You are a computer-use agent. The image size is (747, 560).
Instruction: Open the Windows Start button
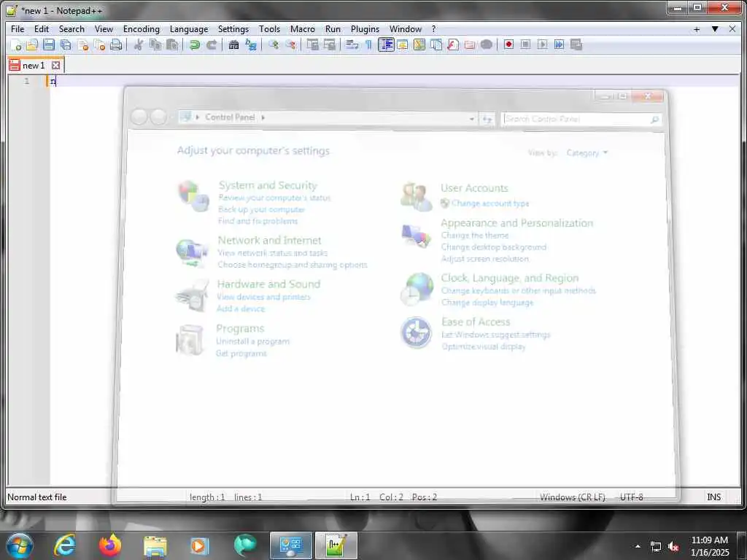point(20,545)
